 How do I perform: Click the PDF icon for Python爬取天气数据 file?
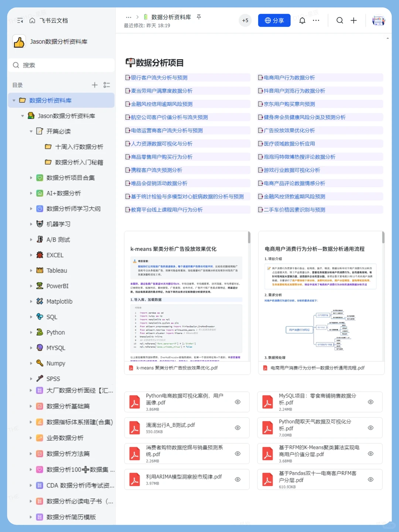[267, 428]
